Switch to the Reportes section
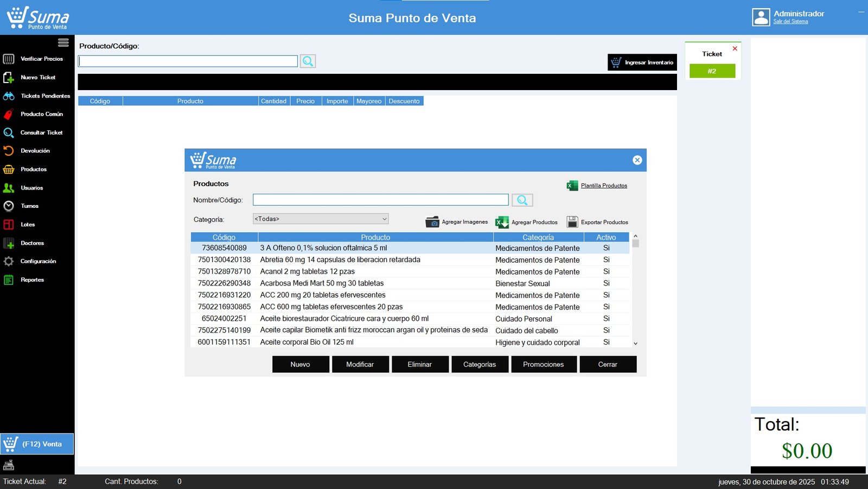This screenshot has width=868, height=489. coord(8,280)
